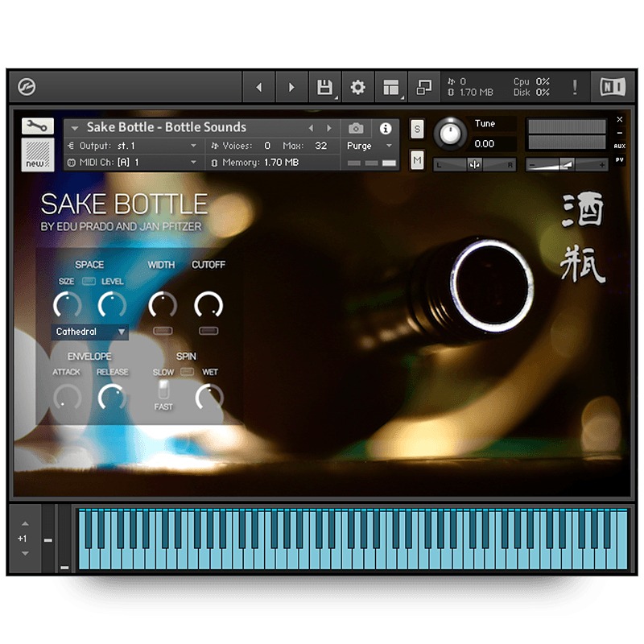Minimize the instrument header view
The height and width of the screenshot is (644, 644).
coord(619,133)
